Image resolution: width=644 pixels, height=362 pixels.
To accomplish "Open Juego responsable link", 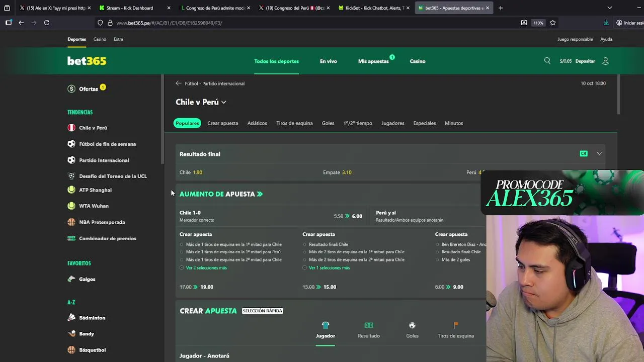I will click(575, 39).
